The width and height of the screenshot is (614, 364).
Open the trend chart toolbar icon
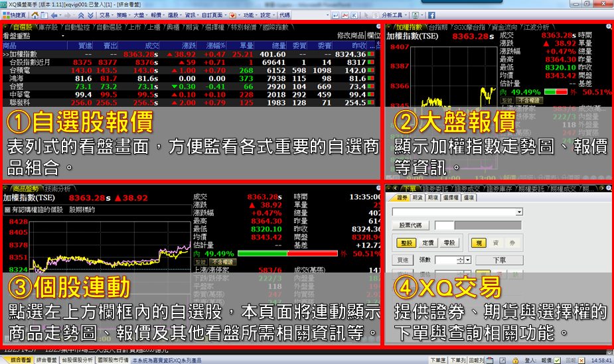tap(345, 15)
